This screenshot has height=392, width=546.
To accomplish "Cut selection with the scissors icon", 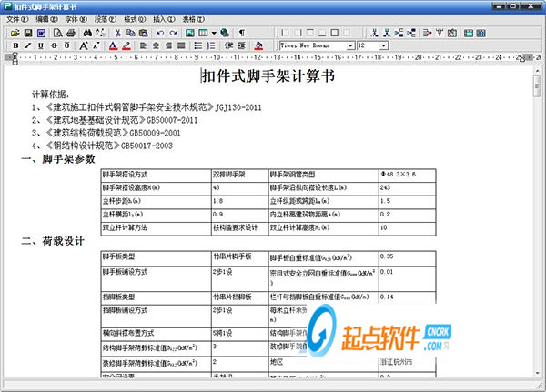I will [x=117, y=33].
